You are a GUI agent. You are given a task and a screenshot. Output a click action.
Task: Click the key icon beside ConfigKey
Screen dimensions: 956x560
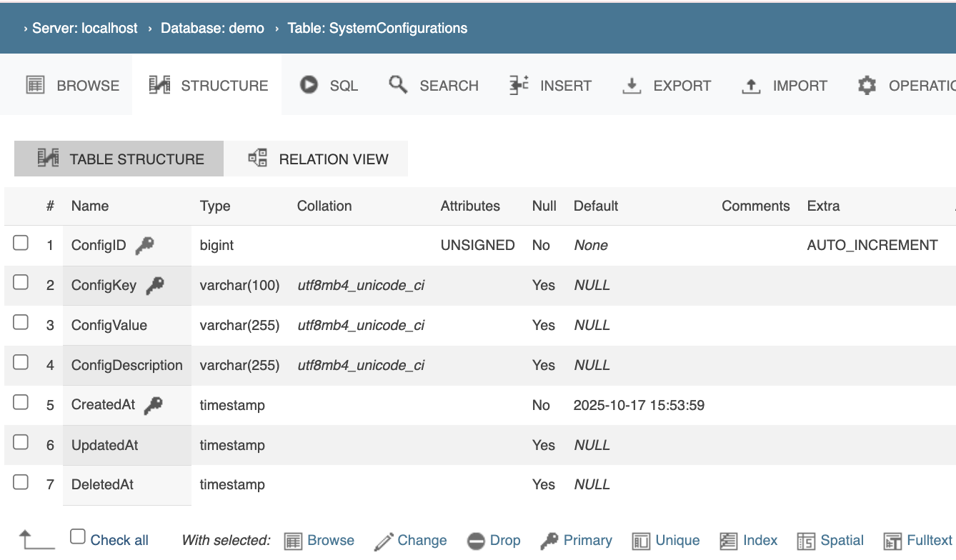coord(155,286)
